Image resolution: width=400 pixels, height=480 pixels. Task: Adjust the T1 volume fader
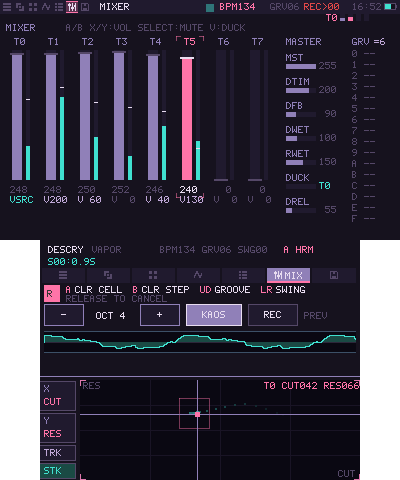[51, 116]
